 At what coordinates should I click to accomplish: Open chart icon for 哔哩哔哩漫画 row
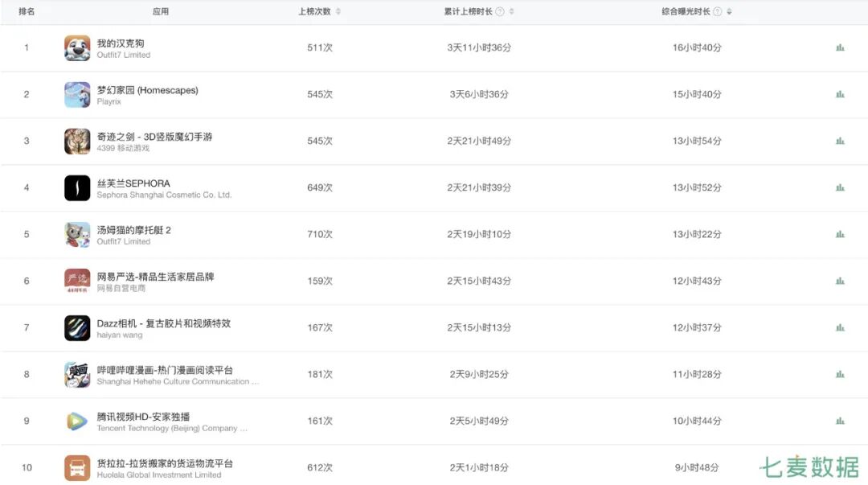coord(840,374)
